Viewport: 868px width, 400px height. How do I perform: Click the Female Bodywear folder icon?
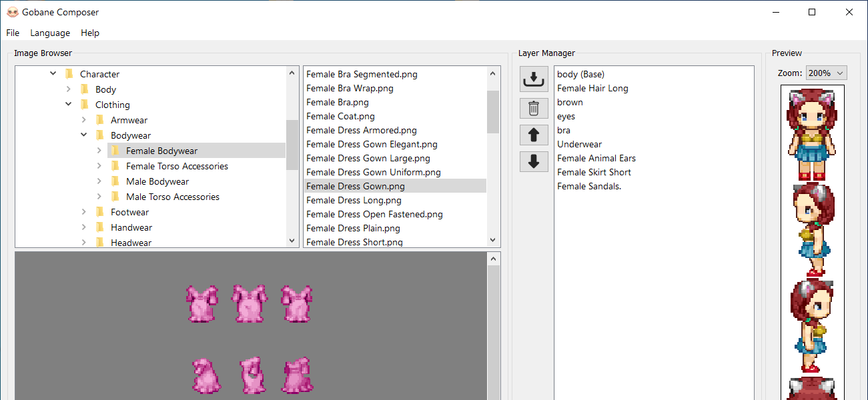tap(115, 151)
